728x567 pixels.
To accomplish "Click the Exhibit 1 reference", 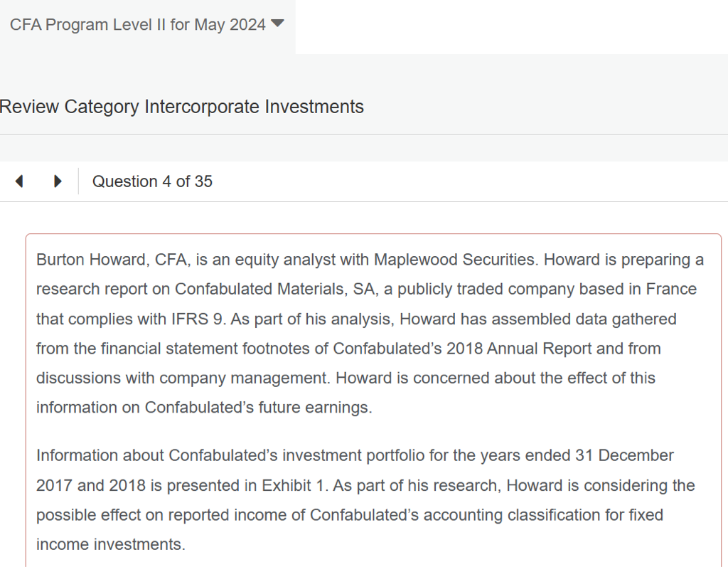I will [297, 486].
